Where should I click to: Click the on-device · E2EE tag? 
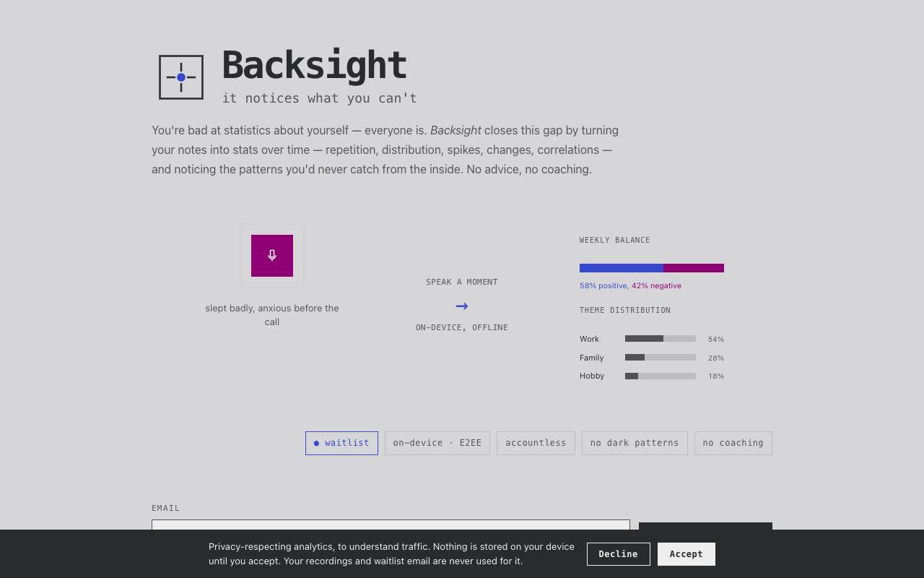pos(437,443)
